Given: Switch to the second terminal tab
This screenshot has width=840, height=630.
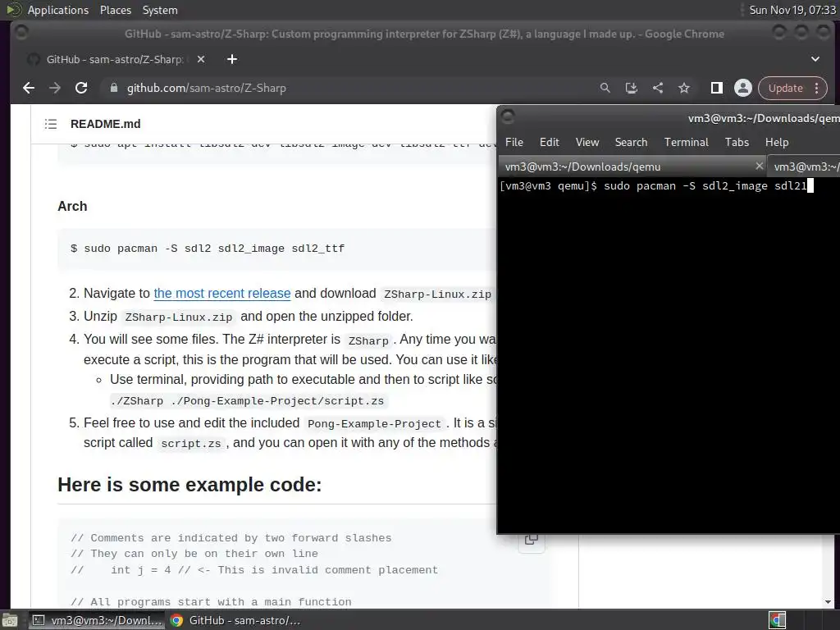Looking at the screenshot, I should (x=804, y=167).
